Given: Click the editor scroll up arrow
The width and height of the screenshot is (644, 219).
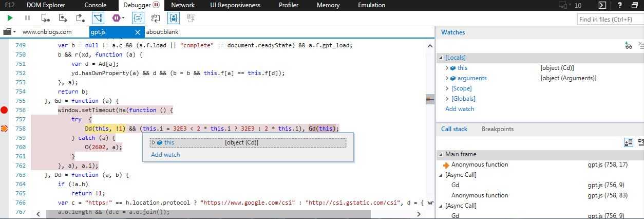Looking at the screenshot, I should click(429, 46).
